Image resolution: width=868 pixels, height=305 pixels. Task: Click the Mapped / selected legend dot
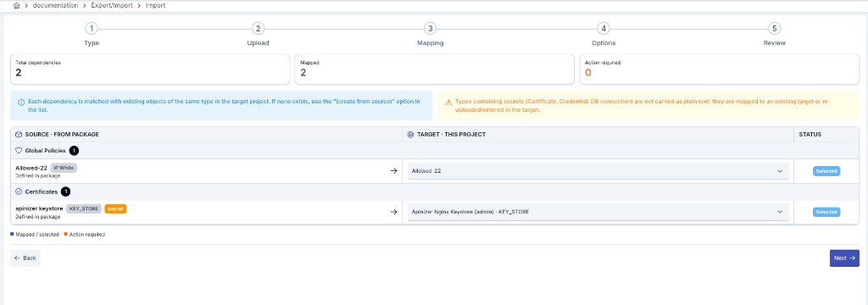(x=12, y=234)
